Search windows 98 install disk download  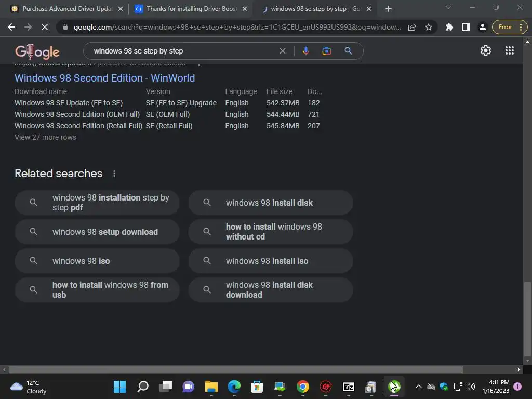tap(271, 290)
